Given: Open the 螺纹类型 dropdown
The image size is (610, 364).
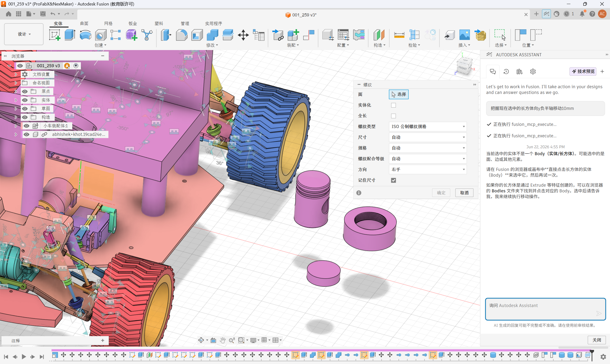Looking at the screenshot, I should point(428,127).
